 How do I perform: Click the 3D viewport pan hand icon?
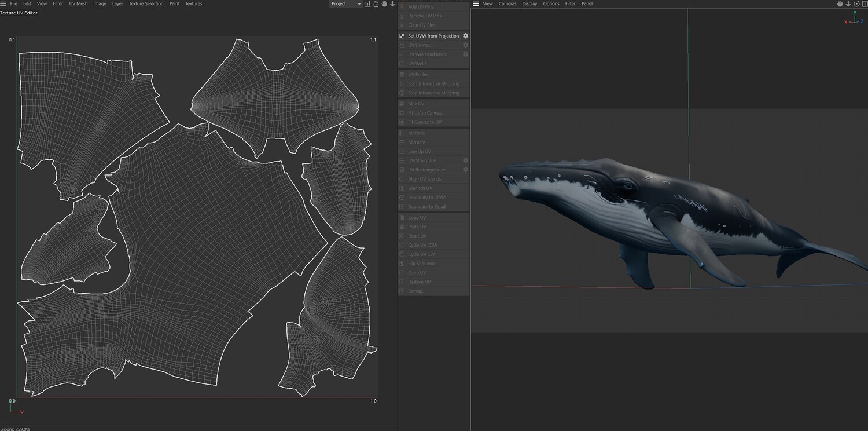[x=840, y=4]
